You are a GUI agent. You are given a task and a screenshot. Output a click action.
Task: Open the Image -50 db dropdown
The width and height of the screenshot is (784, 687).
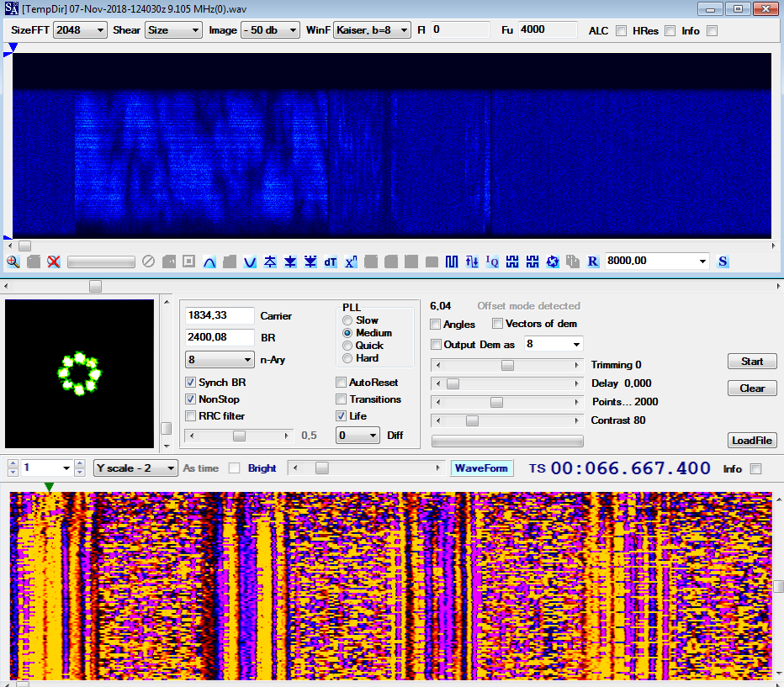(270, 30)
